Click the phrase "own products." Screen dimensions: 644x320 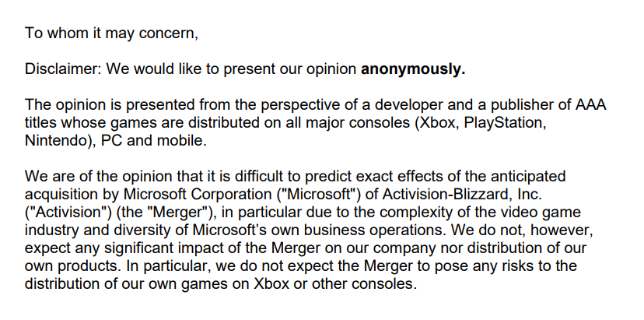73,266
